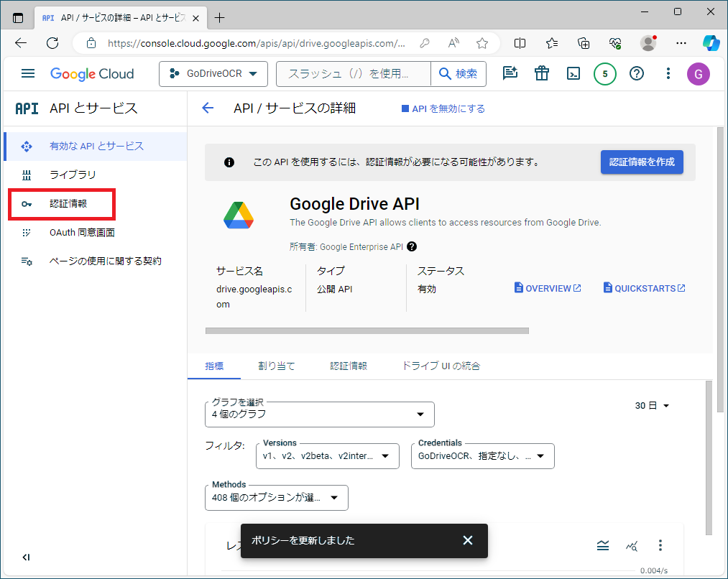Expand the Credentials filter dropdown
The width and height of the screenshot is (728, 579).
482,456
